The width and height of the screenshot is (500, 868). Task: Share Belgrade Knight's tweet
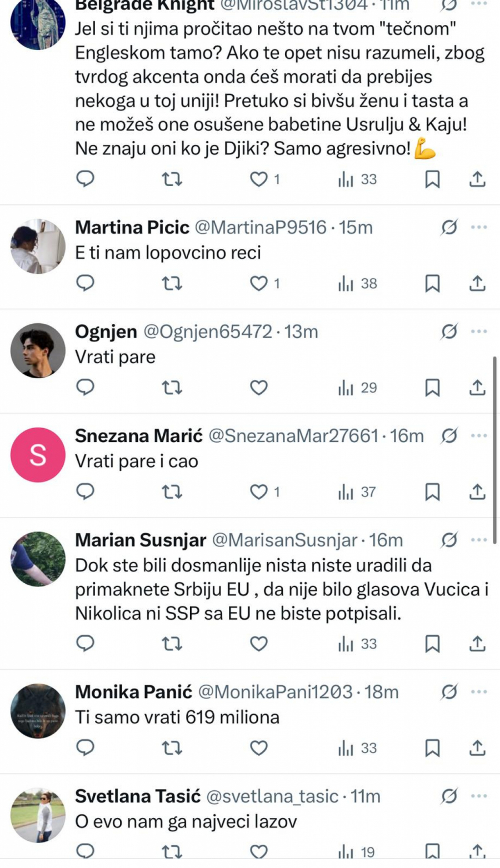click(x=477, y=179)
